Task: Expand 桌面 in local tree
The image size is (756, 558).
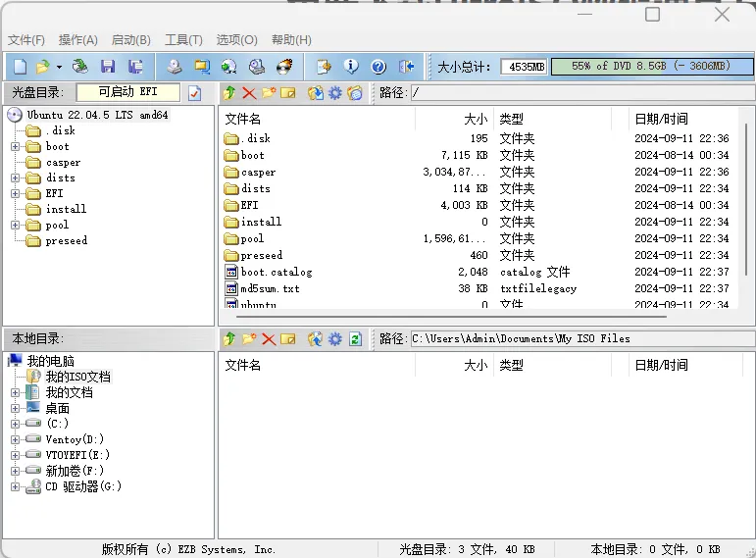Action: coord(15,409)
